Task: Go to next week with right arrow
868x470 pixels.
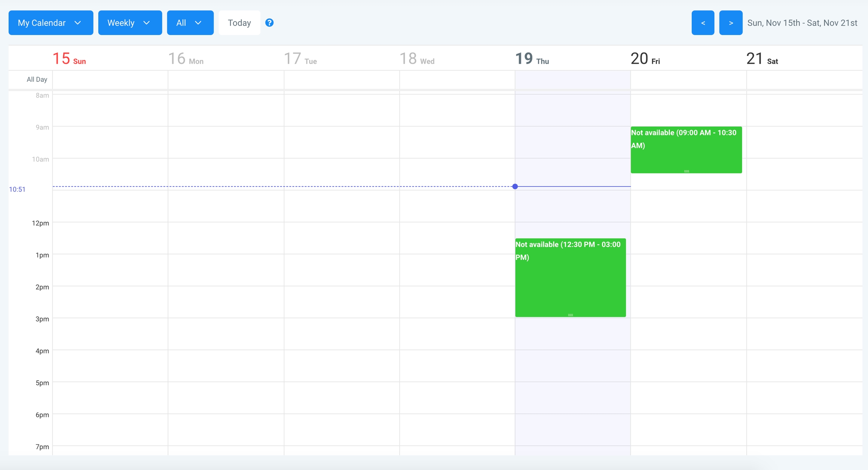Action: click(730, 23)
